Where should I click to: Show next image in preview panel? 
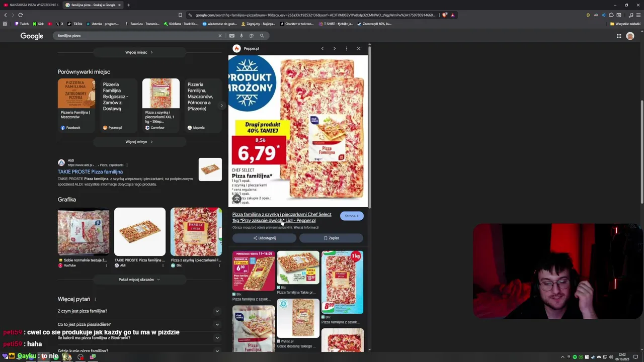tap(335, 49)
